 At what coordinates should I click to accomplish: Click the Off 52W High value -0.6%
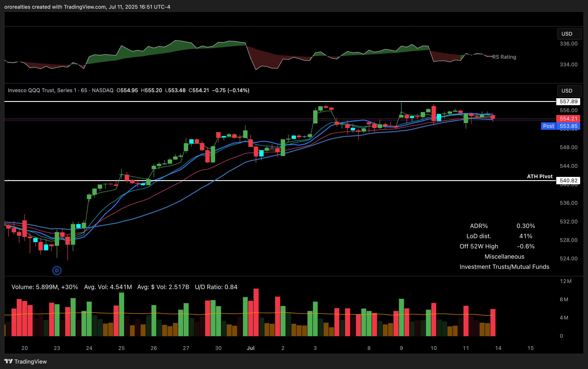[526, 246]
